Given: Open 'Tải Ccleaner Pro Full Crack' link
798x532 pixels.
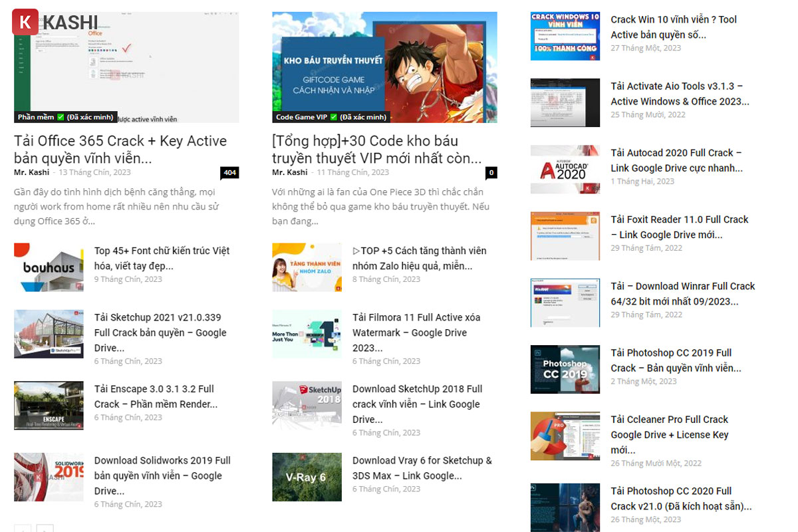Looking at the screenshot, I should [x=670, y=435].
